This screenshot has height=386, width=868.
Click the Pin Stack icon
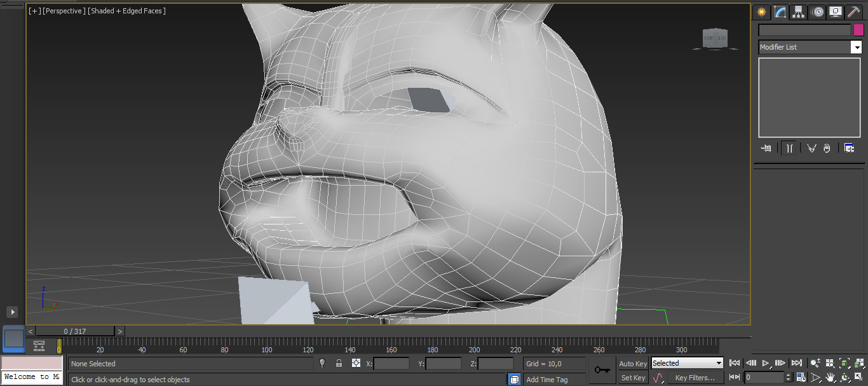click(766, 148)
